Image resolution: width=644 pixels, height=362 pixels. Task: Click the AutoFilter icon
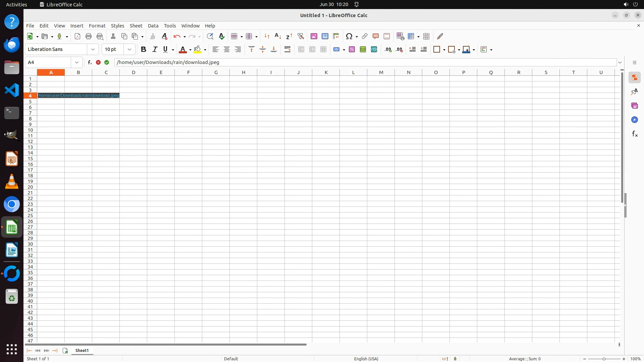[301, 36]
